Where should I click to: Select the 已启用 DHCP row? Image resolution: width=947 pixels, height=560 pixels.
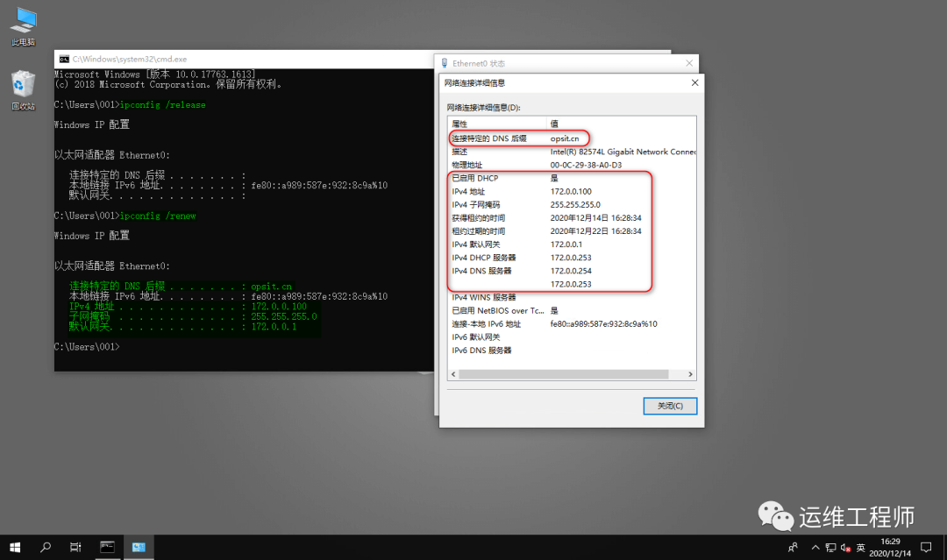[572, 178]
